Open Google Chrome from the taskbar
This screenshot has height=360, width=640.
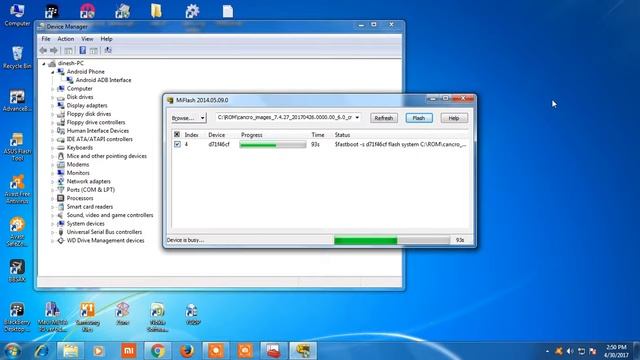[158, 351]
